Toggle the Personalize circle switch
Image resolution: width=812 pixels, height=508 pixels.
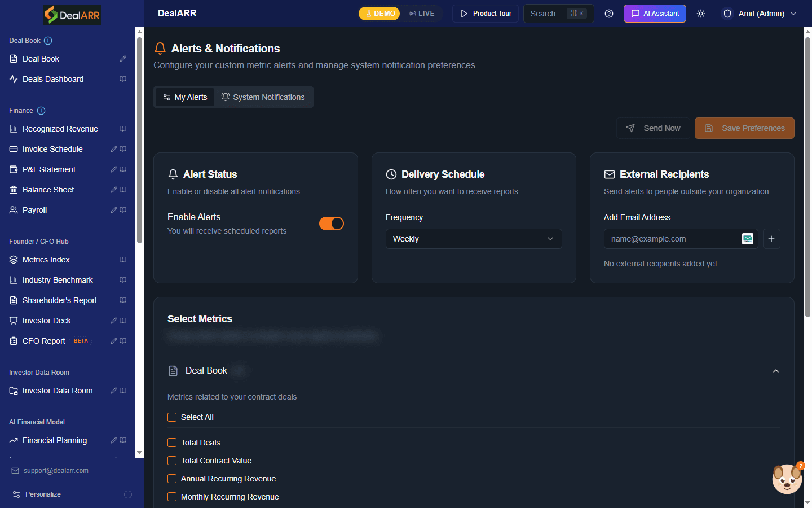pyautogui.click(x=128, y=494)
